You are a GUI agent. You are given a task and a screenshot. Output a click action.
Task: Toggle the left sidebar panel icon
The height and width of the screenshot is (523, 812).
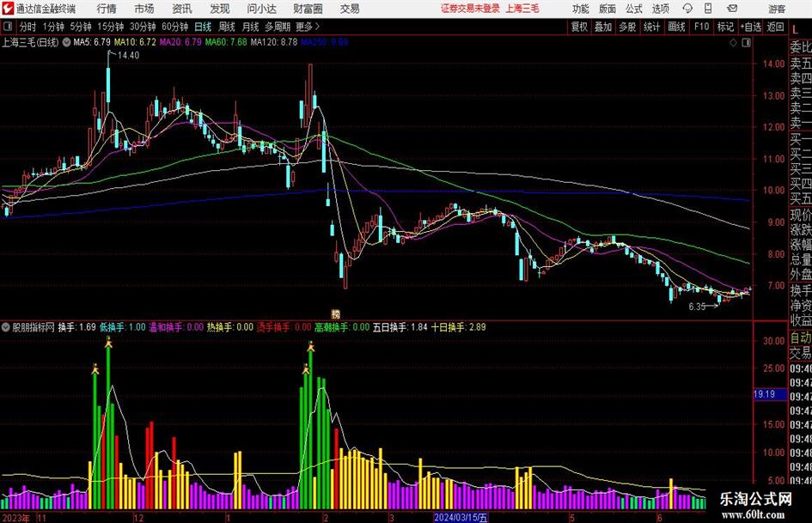point(8,27)
